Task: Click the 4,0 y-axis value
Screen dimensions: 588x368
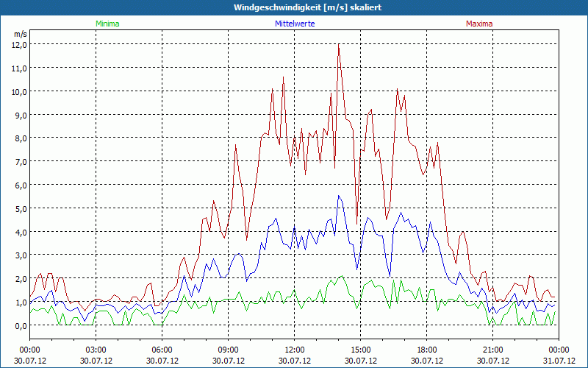Action: (x=21, y=232)
